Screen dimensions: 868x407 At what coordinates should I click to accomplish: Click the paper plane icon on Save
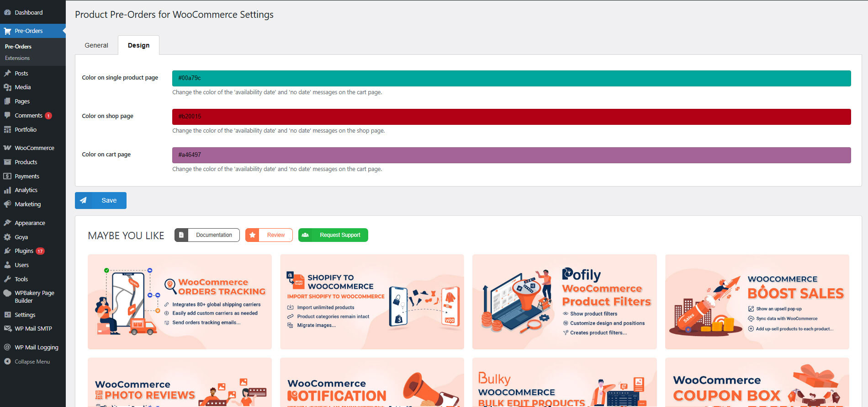[83, 200]
